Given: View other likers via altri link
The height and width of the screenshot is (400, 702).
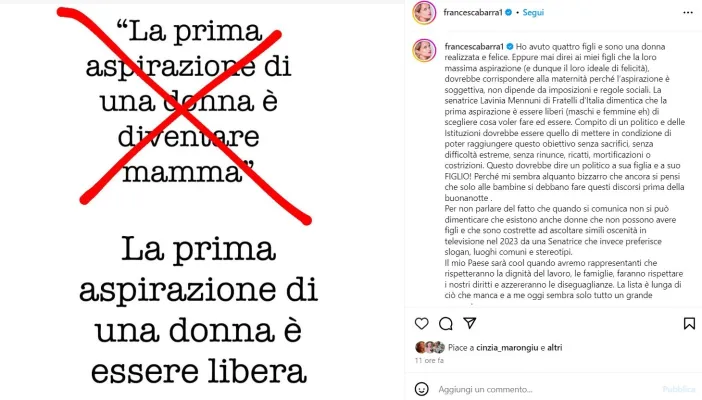Looking at the screenshot, I should tap(554, 348).
